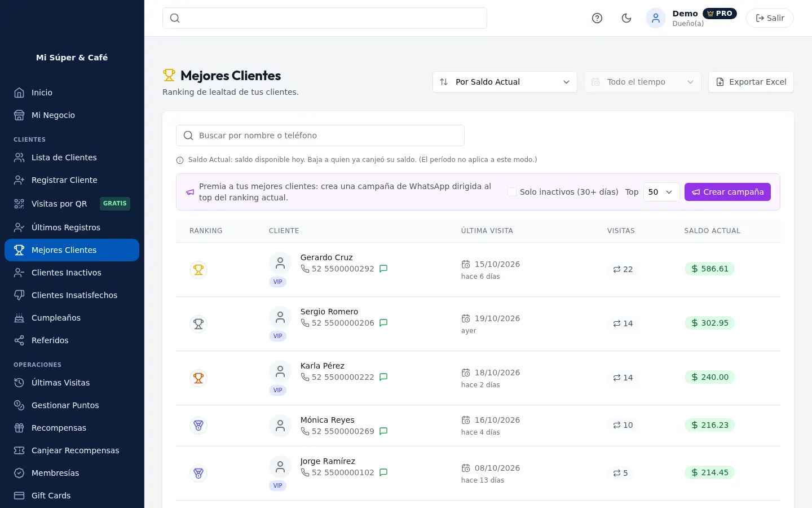Click Exportar Excel button
Image resolution: width=812 pixels, height=508 pixels.
pos(751,82)
